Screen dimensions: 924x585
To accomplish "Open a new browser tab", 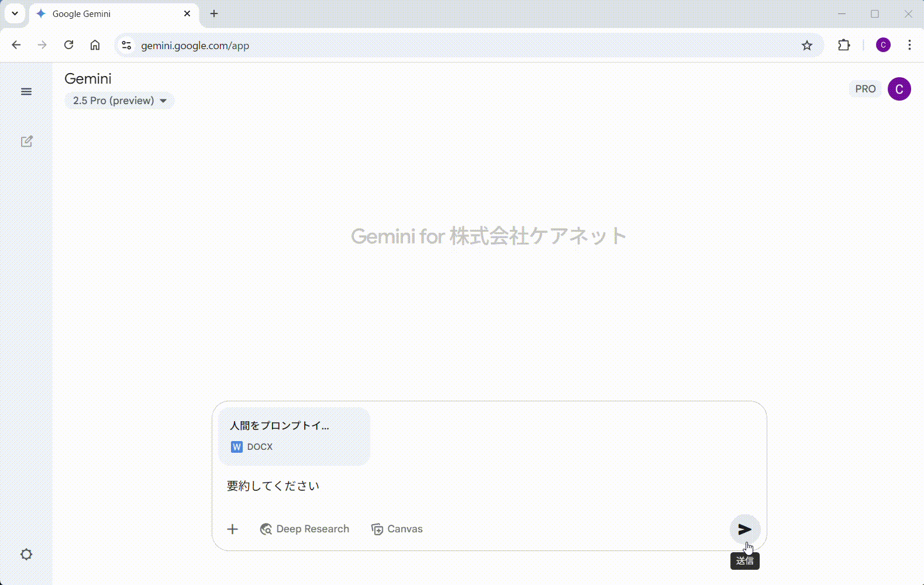I will [x=214, y=13].
